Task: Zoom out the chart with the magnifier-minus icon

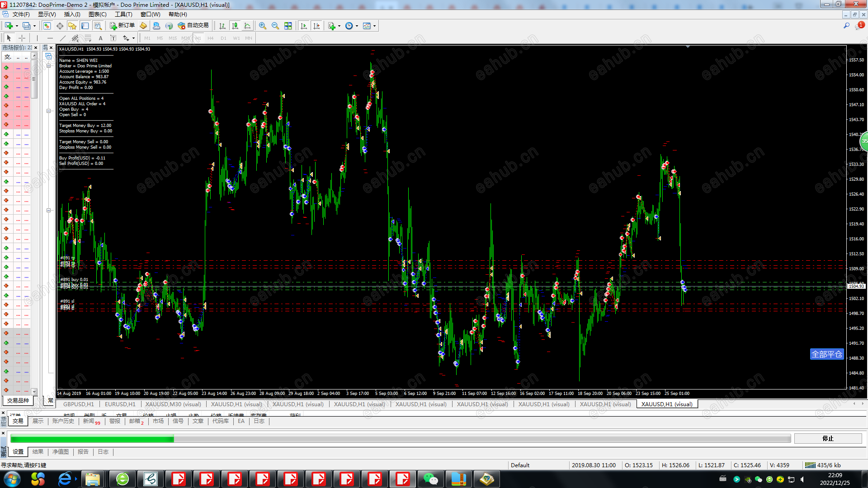Action: pyautogui.click(x=275, y=26)
